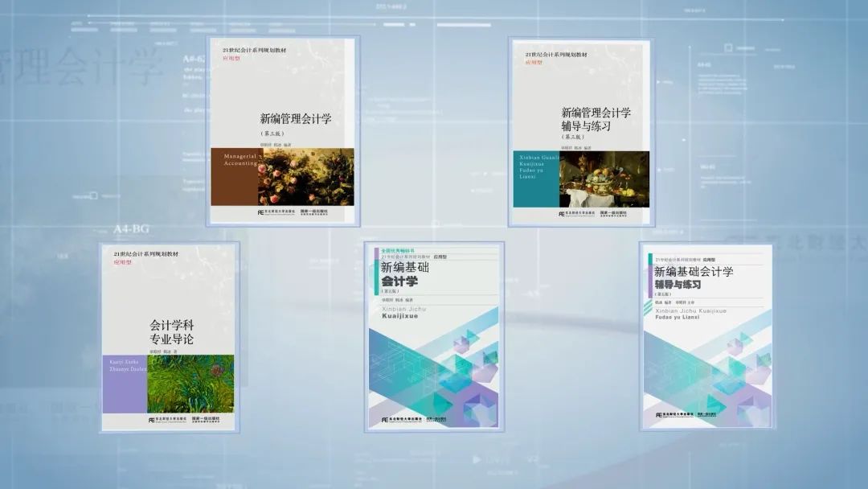Select the 新编基础会计学 book cover
Viewport: 868px width, 489px height.
434,337
